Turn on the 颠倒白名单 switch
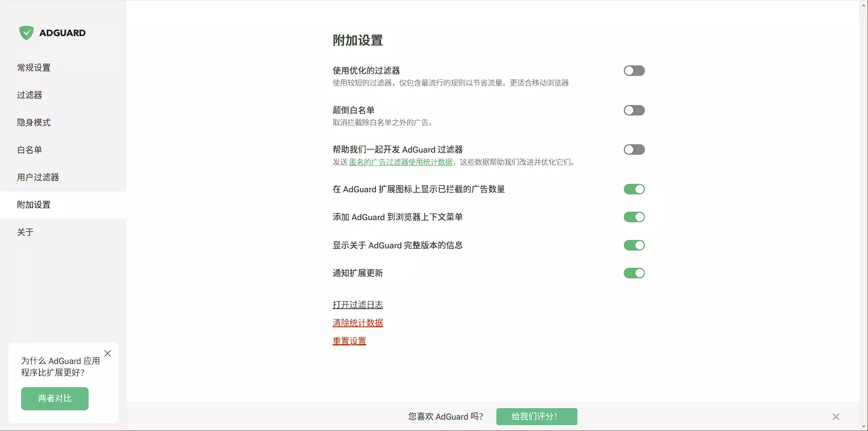 (634, 110)
